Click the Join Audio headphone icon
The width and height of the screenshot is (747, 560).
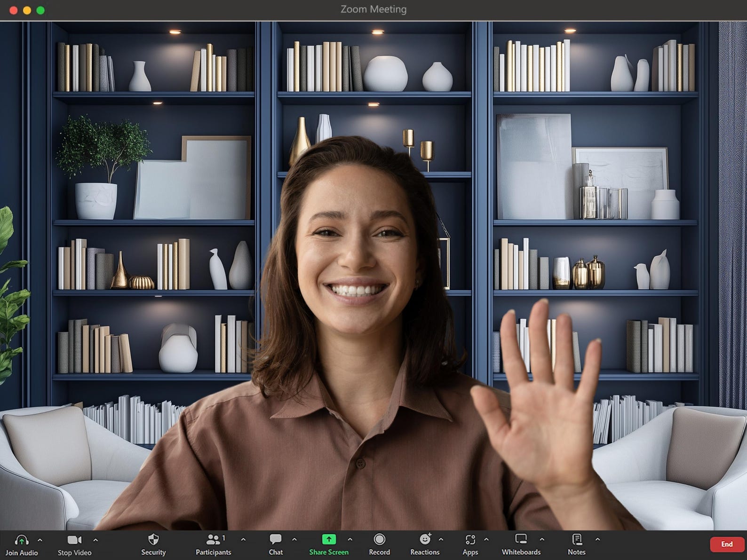(22, 540)
